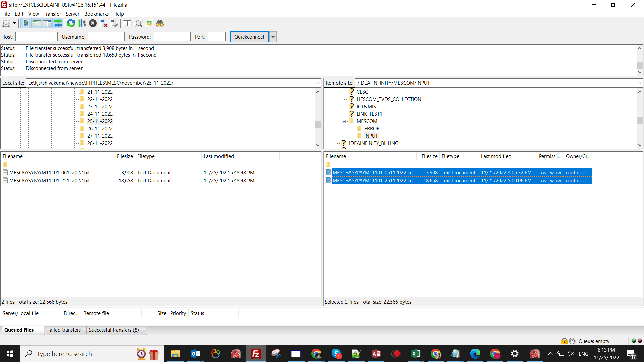This screenshot has height=362, width=644.
Task: Open the Transfer menu
Action: click(52, 14)
